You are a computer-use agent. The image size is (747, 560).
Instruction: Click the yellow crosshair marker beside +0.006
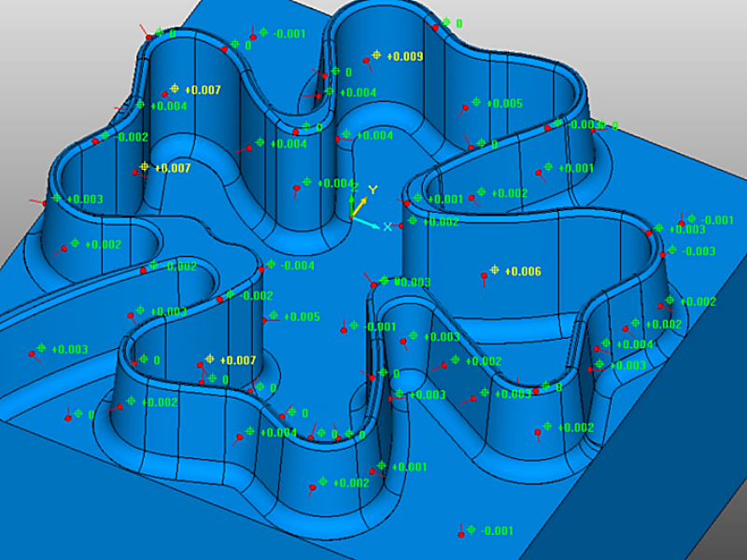click(495, 270)
